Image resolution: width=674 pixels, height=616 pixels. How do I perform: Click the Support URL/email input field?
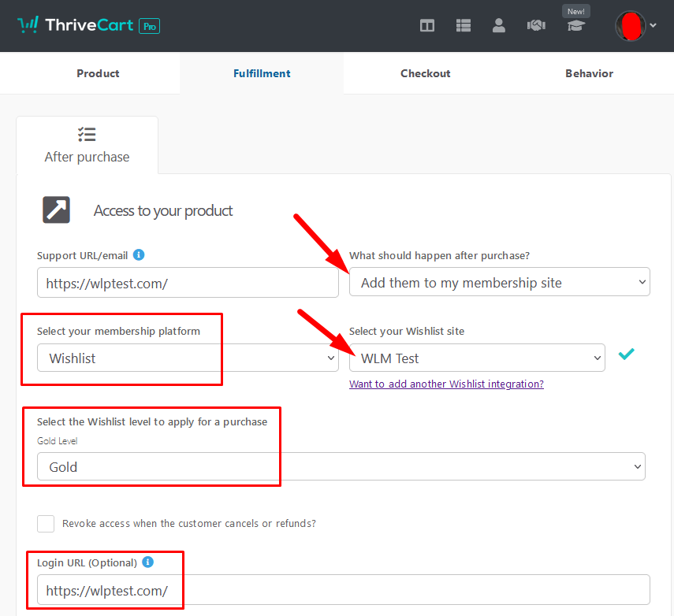pos(188,283)
